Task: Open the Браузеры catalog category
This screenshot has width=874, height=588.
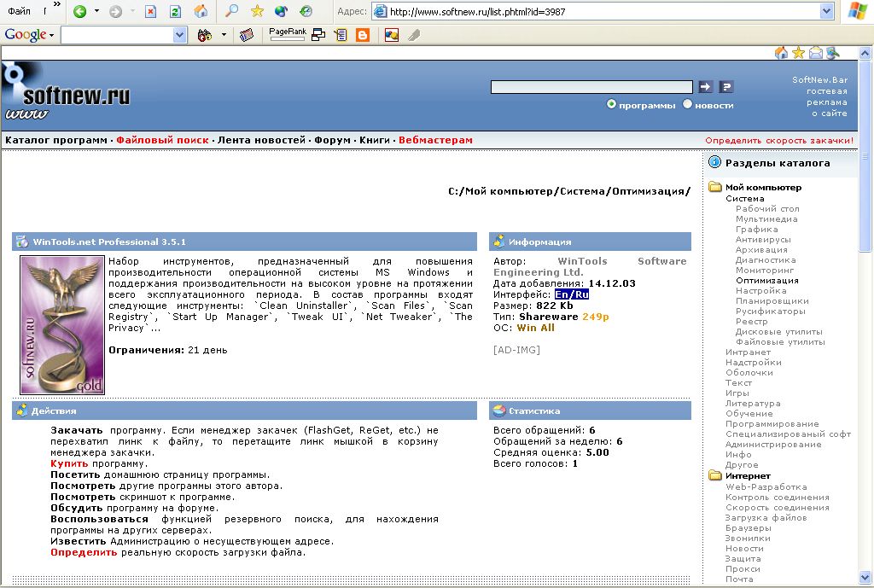Action: 748,527
